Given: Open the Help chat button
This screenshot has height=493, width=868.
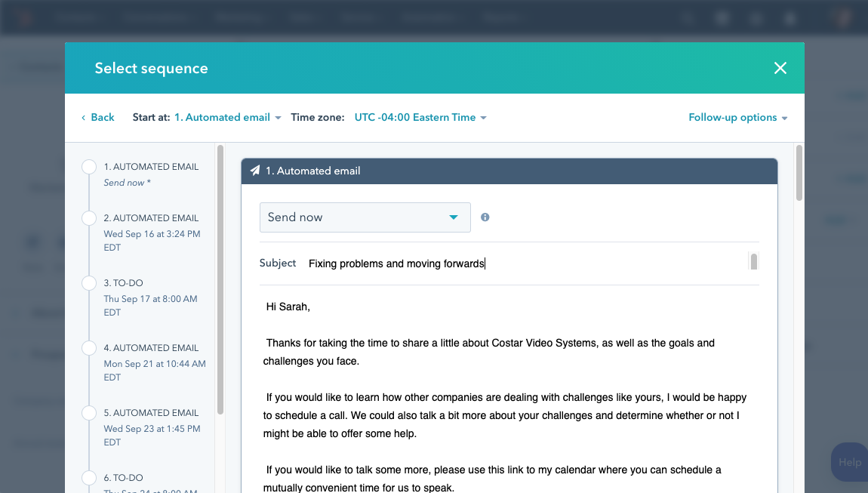Looking at the screenshot, I should point(849,462).
